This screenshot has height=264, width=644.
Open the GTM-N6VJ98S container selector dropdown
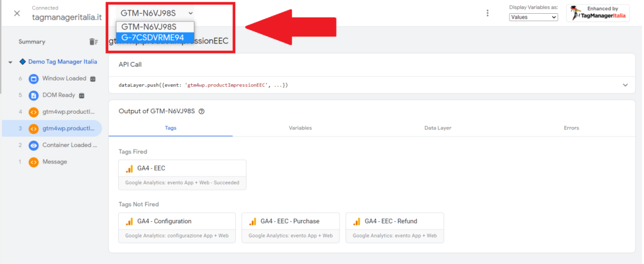click(155, 13)
